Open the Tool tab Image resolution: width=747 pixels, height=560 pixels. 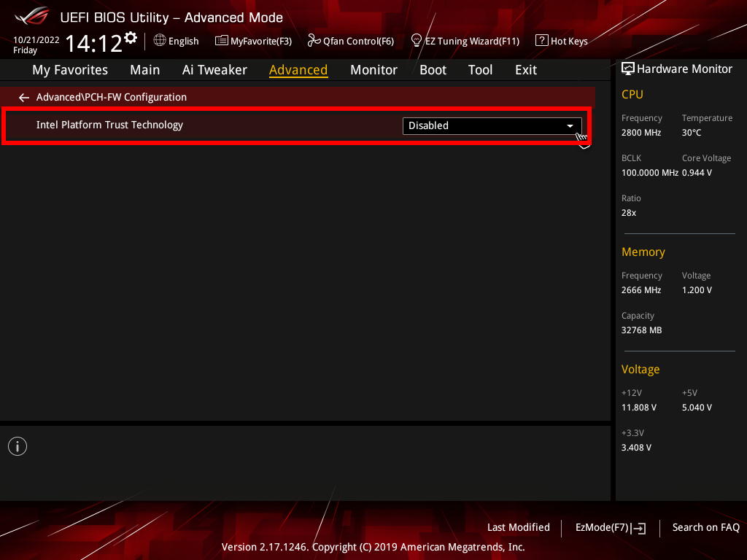(x=480, y=70)
